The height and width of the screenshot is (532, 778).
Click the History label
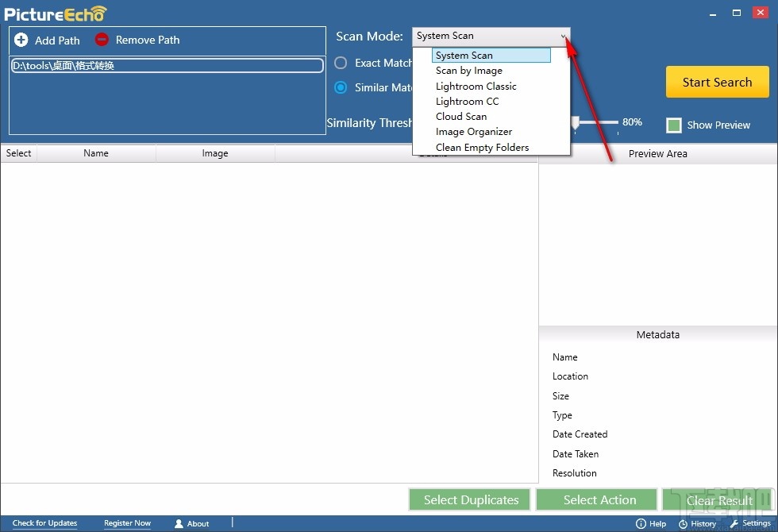click(703, 523)
